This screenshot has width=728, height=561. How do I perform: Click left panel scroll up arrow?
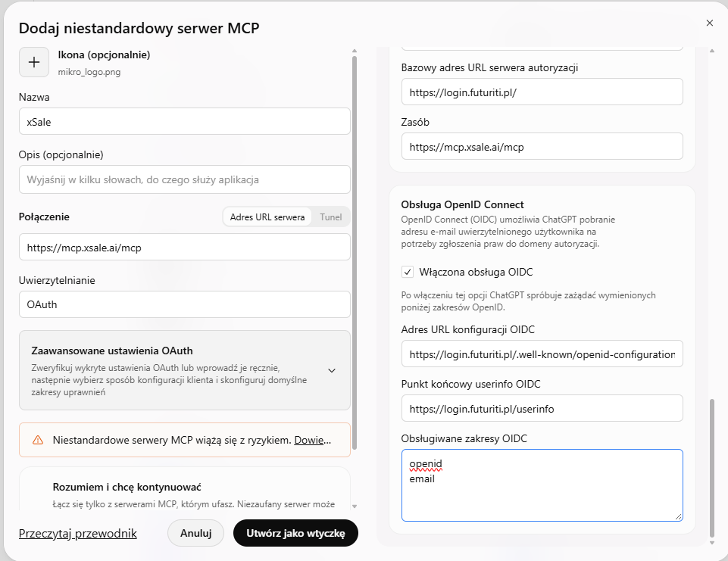click(x=355, y=51)
